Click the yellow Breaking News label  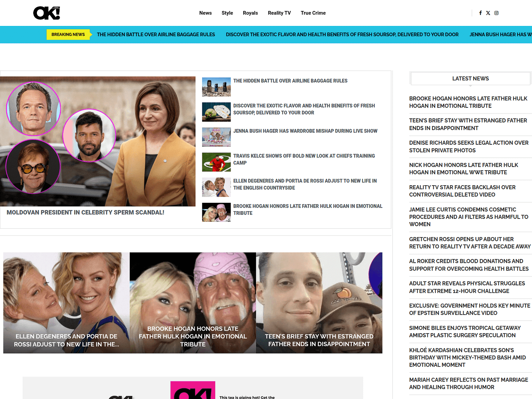point(68,34)
